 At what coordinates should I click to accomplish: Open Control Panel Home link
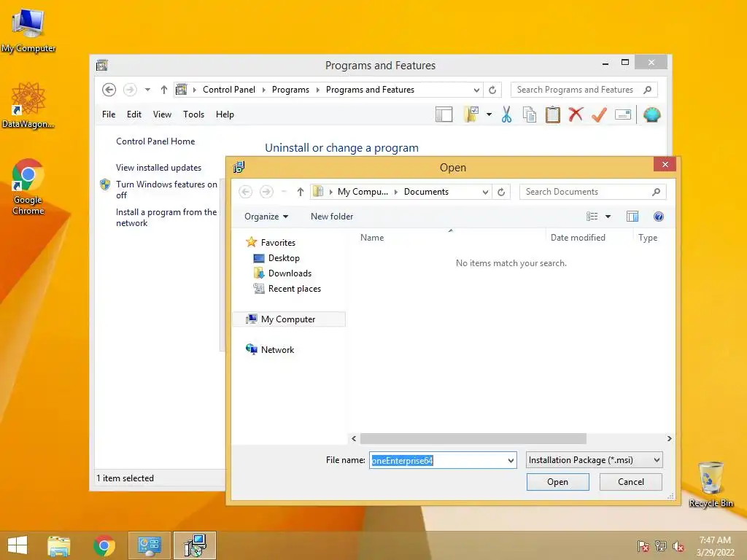(155, 141)
